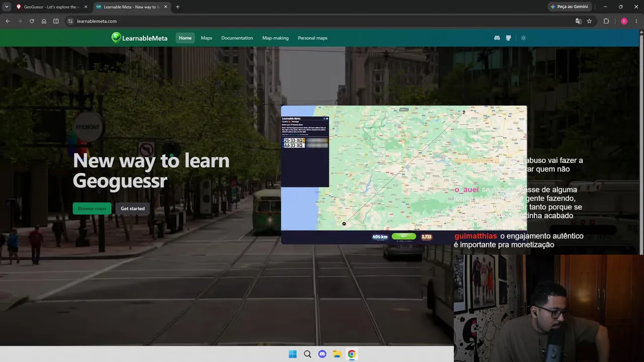Click the LearnableMeta globe logo
Screen dimensions: 644x362
pyautogui.click(x=116, y=38)
